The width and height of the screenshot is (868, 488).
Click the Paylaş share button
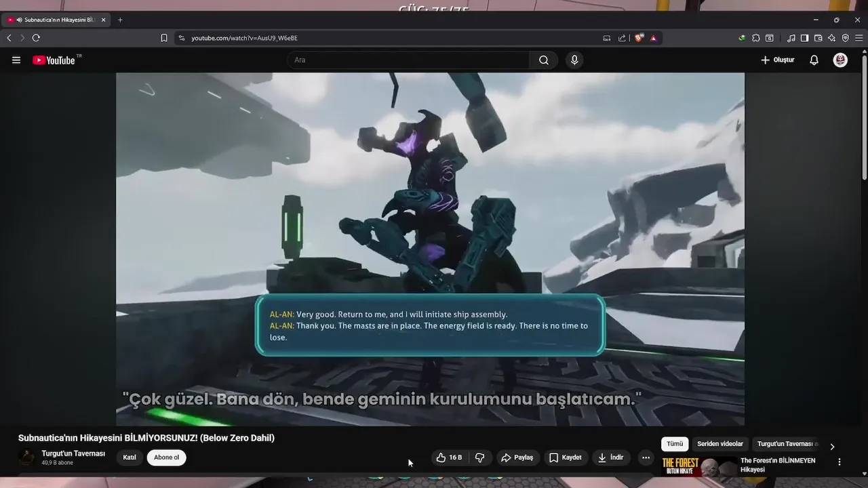pos(517,457)
